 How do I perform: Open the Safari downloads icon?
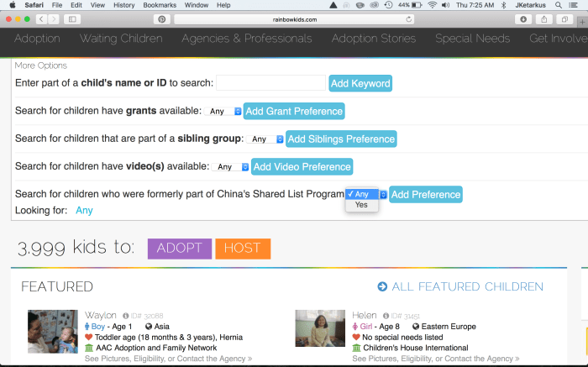click(x=524, y=18)
